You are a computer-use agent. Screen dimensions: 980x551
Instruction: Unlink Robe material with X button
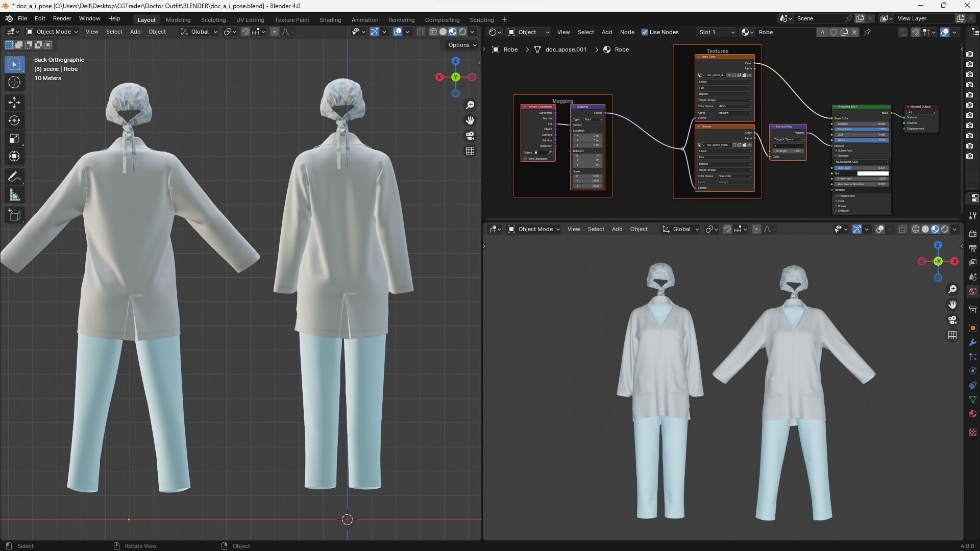[854, 32]
